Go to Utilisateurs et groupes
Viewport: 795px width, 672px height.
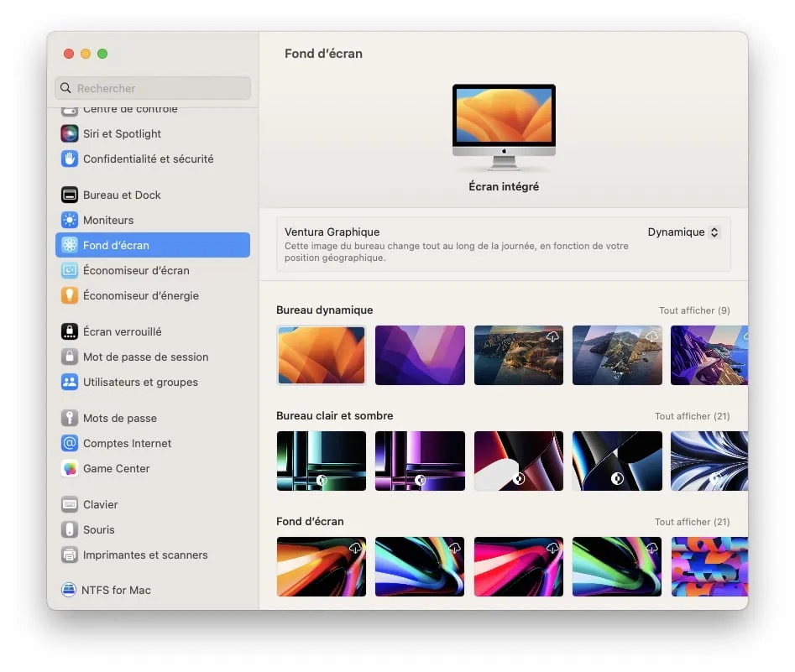pos(140,383)
